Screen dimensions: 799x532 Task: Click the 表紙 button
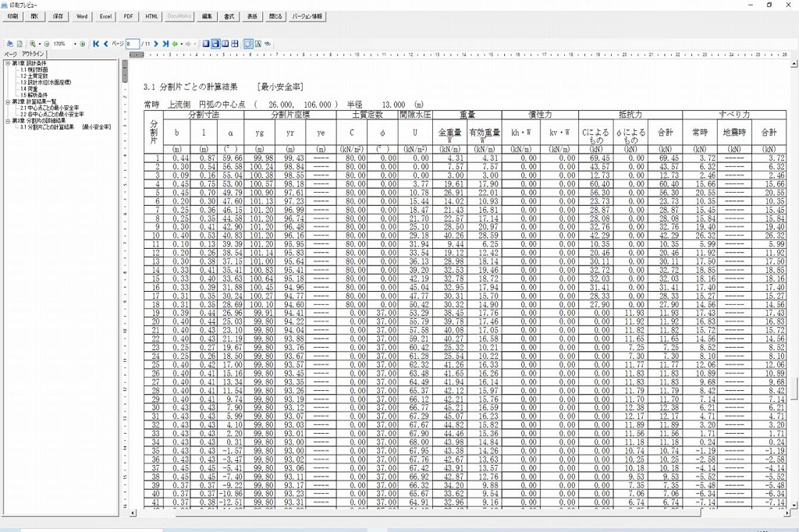pyautogui.click(x=252, y=16)
